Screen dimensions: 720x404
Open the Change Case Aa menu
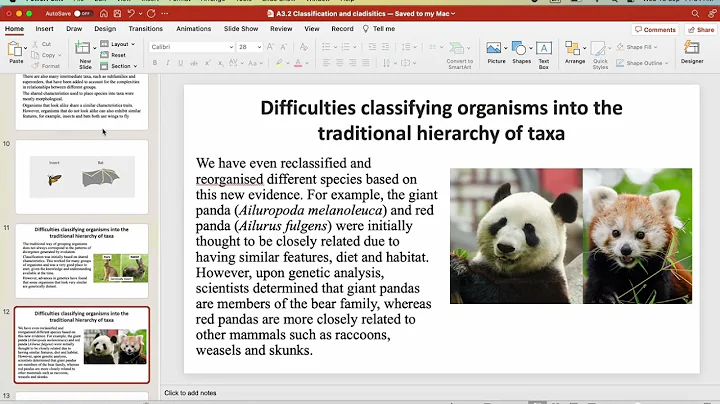(255, 63)
